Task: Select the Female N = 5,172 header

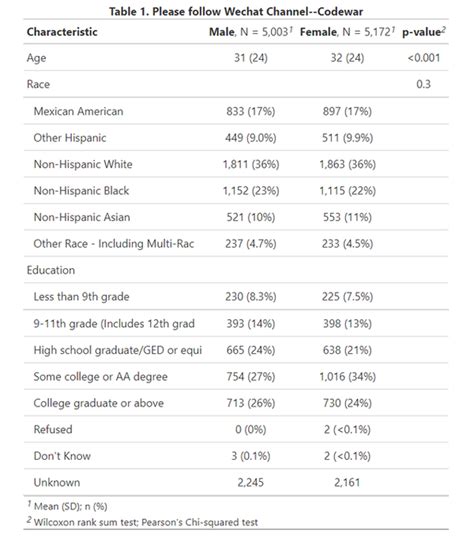Action: [347, 32]
